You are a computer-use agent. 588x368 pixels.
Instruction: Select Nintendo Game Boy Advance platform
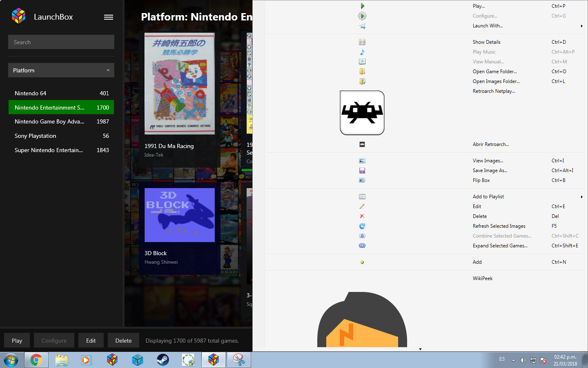[x=61, y=121]
